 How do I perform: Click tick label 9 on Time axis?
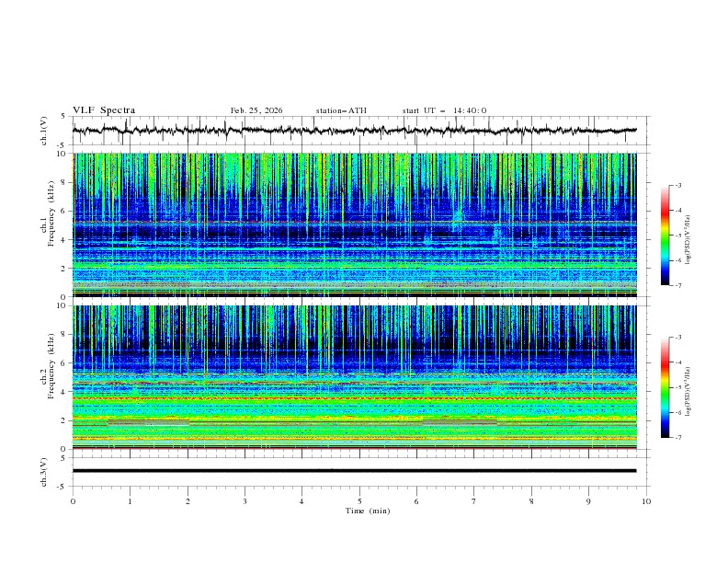(588, 501)
